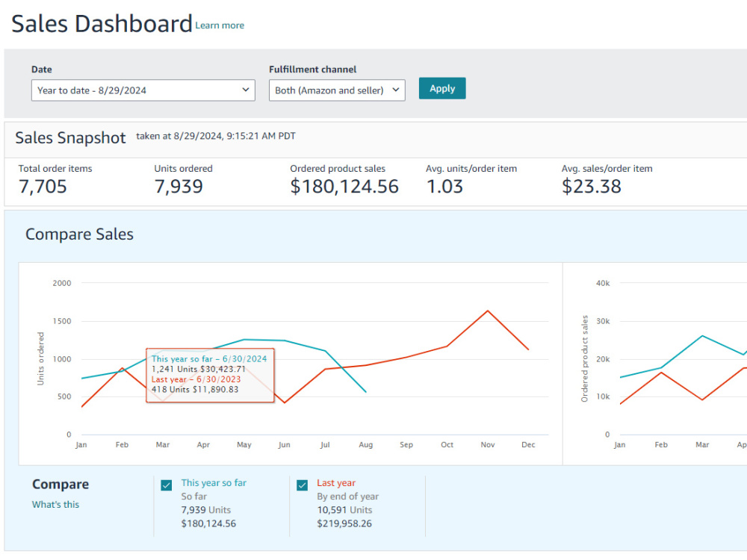Click the chart tooltip for 6/30/2024
This screenshot has width=747, height=560.
(x=210, y=376)
